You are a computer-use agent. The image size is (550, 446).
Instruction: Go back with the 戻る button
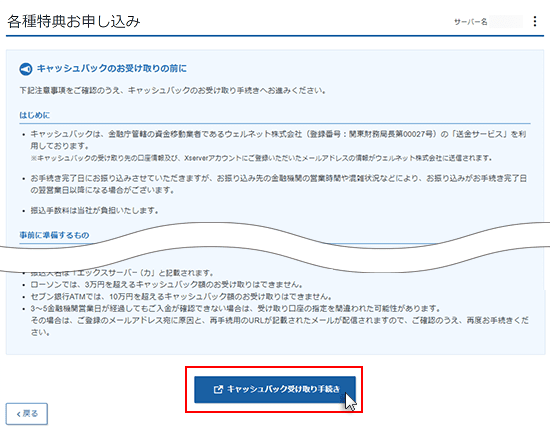[27, 414]
